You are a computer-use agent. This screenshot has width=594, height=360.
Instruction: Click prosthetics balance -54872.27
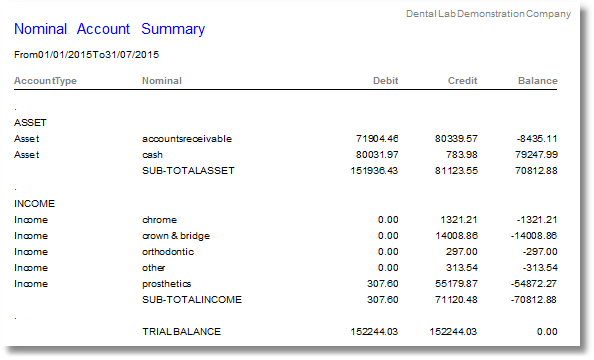[534, 283]
